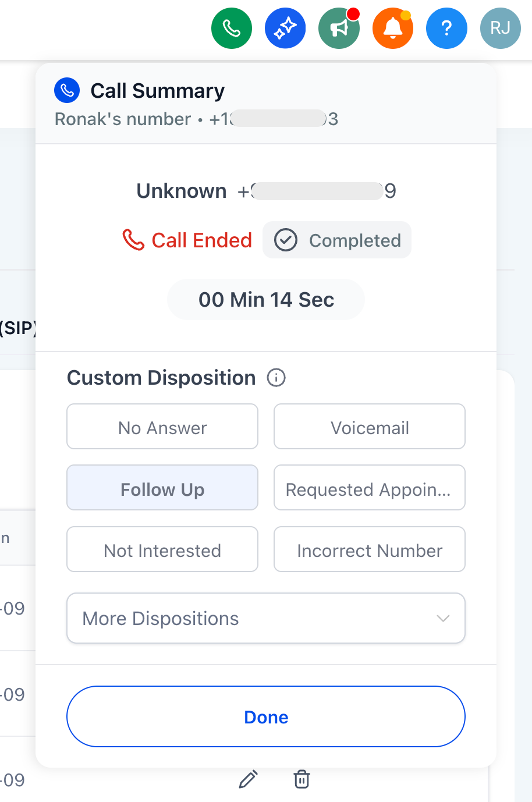Expand the More Dispositions dropdown
532x802 pixels.
pos(266,618)
